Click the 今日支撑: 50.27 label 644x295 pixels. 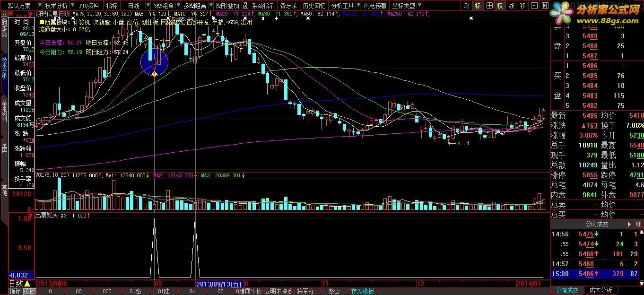[x=61, y=42]
